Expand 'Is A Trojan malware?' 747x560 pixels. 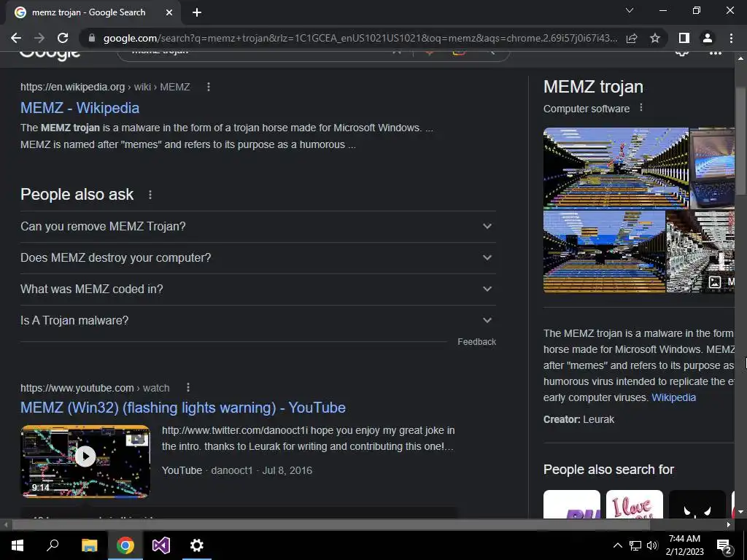(258, 321)
